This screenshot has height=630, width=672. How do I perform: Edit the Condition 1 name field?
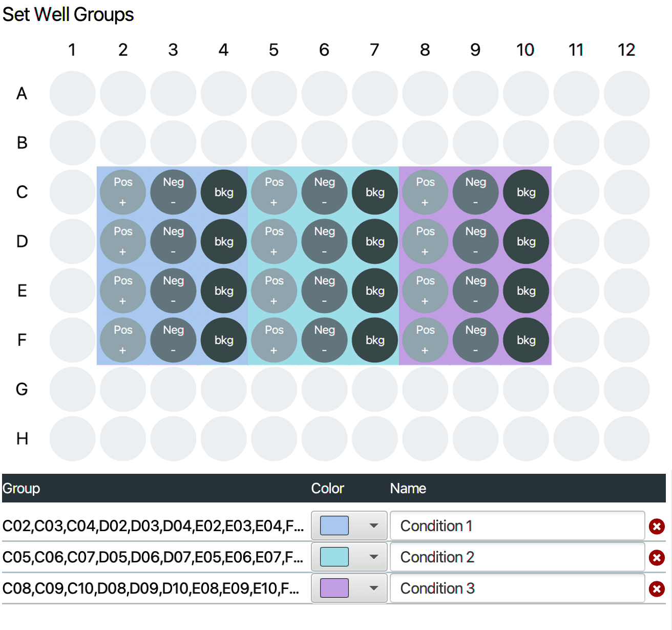(x=517, y=526)
